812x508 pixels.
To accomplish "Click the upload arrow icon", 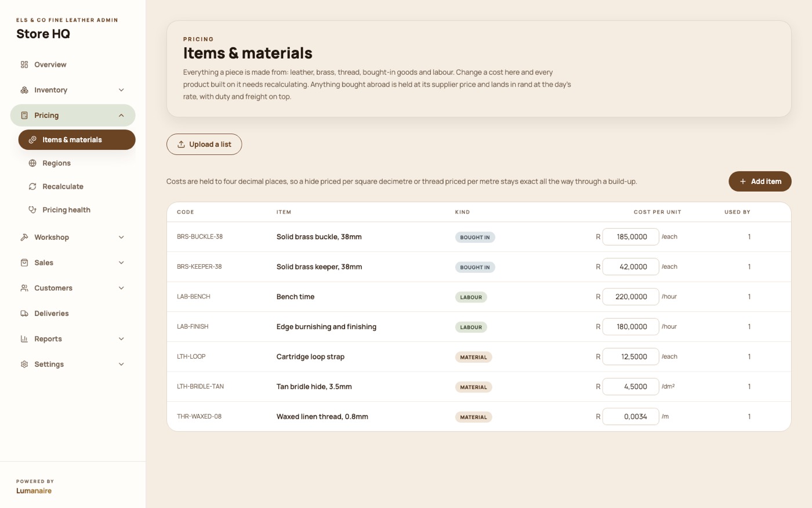I will click(181, 145).
